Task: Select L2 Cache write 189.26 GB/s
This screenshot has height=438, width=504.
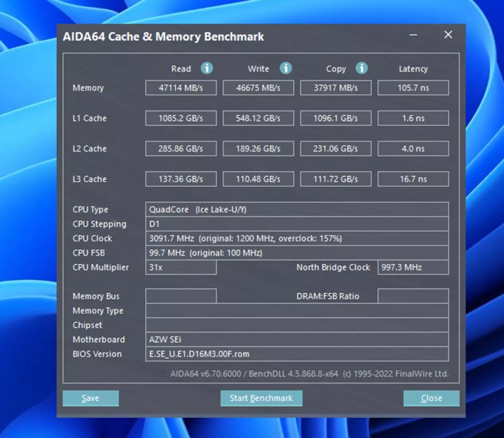Action: point(258,149)
